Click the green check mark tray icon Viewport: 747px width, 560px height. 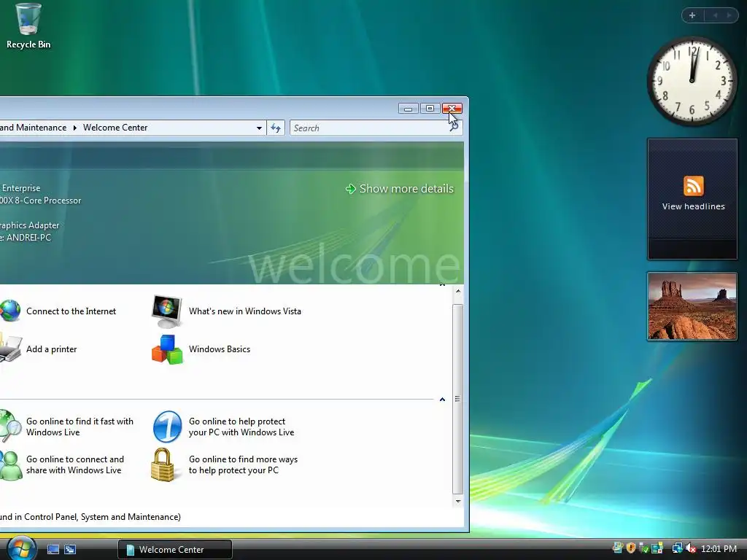click(644, 548)
